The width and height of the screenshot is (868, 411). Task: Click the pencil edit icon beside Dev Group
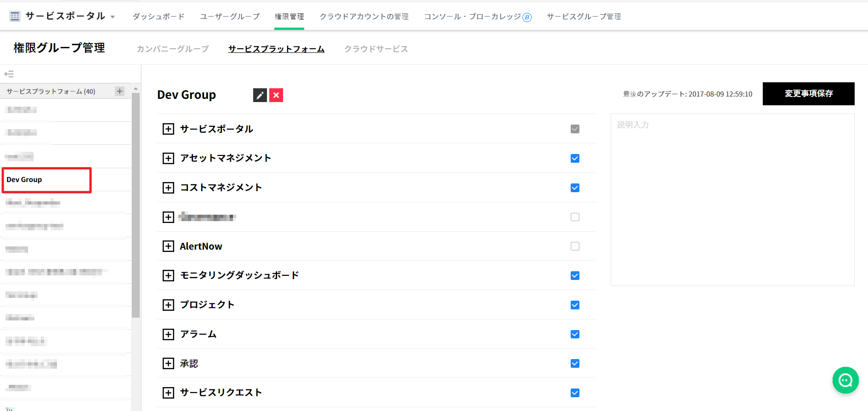pyautogui.click(x=260, y=95)
